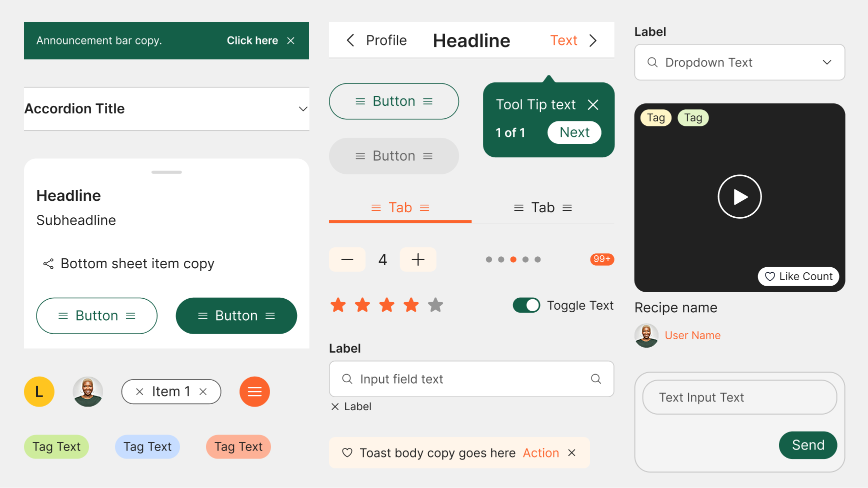Screen dimensions: 868x488
Task: Dismiss the Tool Tip with its X icon
Action: (593, 104)
